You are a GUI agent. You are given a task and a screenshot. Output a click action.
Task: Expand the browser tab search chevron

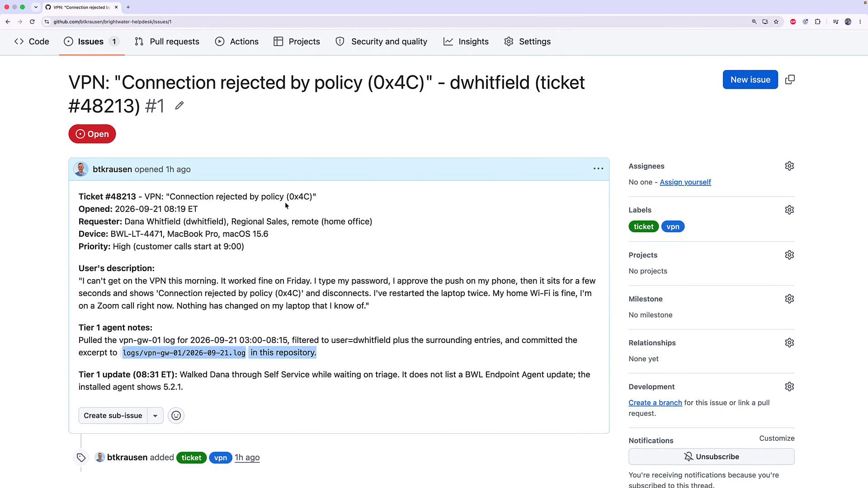click(36, 7)
